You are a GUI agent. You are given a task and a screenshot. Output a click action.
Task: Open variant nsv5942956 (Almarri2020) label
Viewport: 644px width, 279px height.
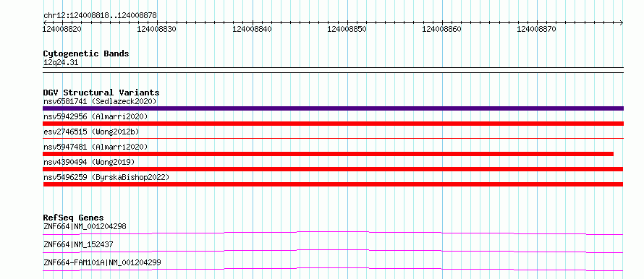(96, 116)
